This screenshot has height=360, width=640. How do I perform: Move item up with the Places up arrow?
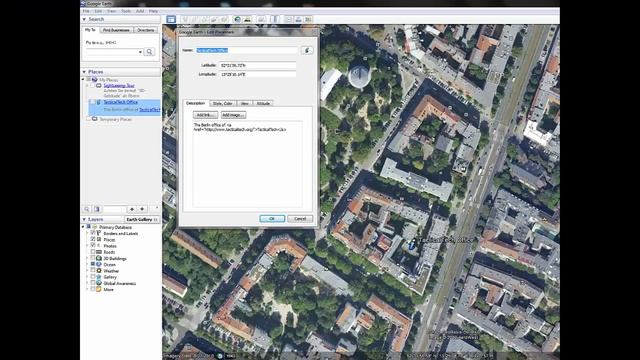[131, 209]
